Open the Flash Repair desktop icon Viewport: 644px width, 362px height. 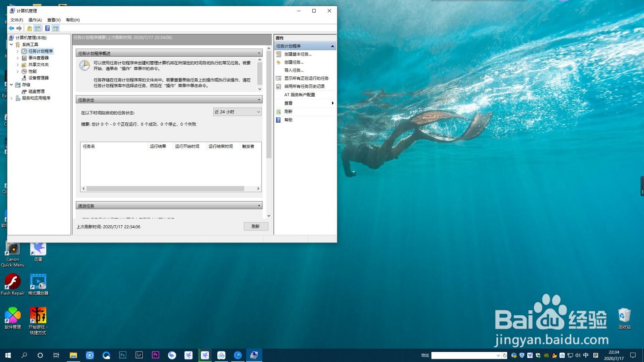point(12,284)
